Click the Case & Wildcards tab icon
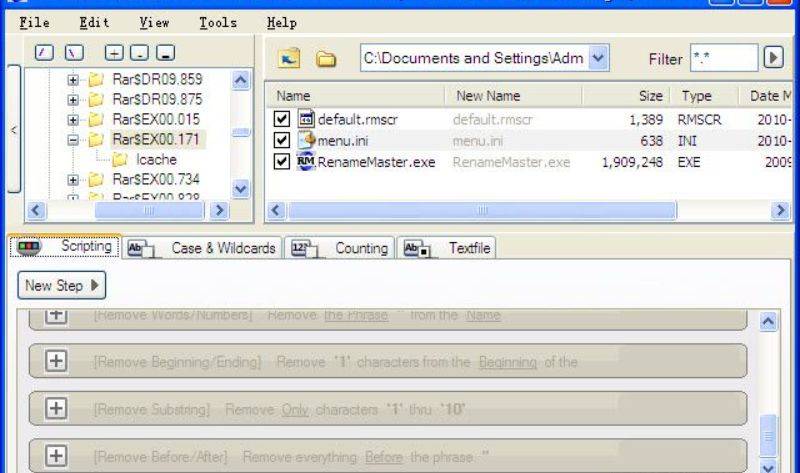The width and height of the screenshot is (800, 473). tap(141, 249)
